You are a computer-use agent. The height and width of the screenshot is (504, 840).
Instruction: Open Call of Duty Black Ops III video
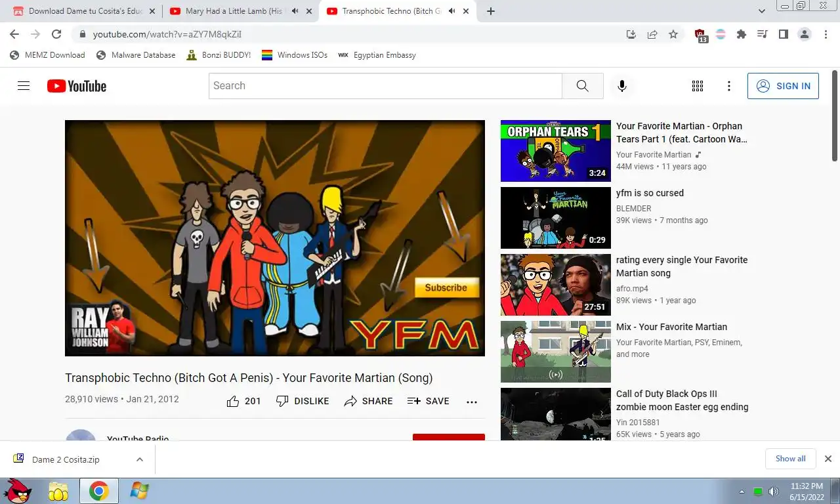(682, 400)
